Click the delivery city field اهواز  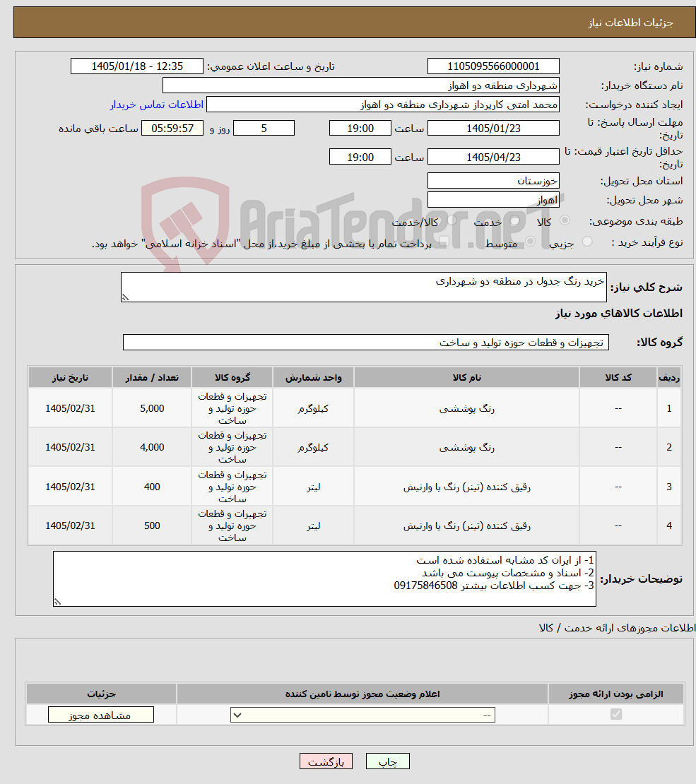tap(493, 199)
